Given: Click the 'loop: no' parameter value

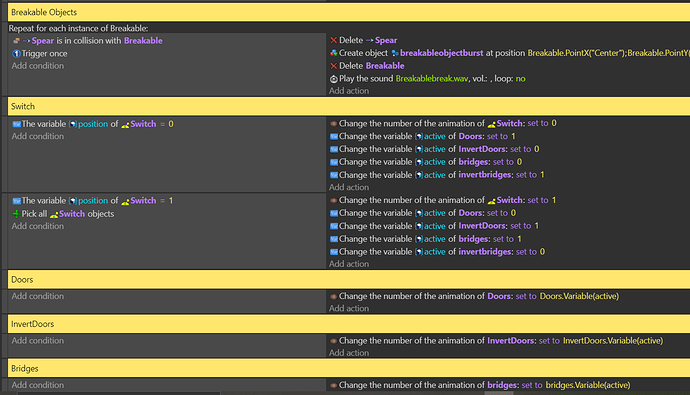Looking at the screenshot, I should coord(521,79).
